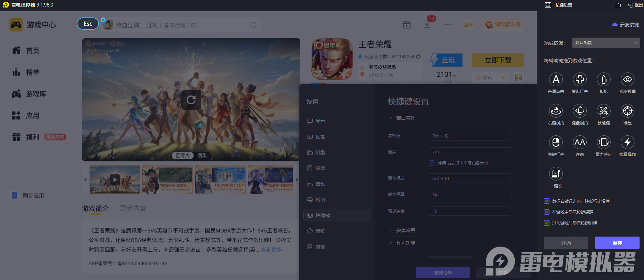
Task: Open 福利 in the sidebar
Action: pyautogui.click(x=26, y=137)
